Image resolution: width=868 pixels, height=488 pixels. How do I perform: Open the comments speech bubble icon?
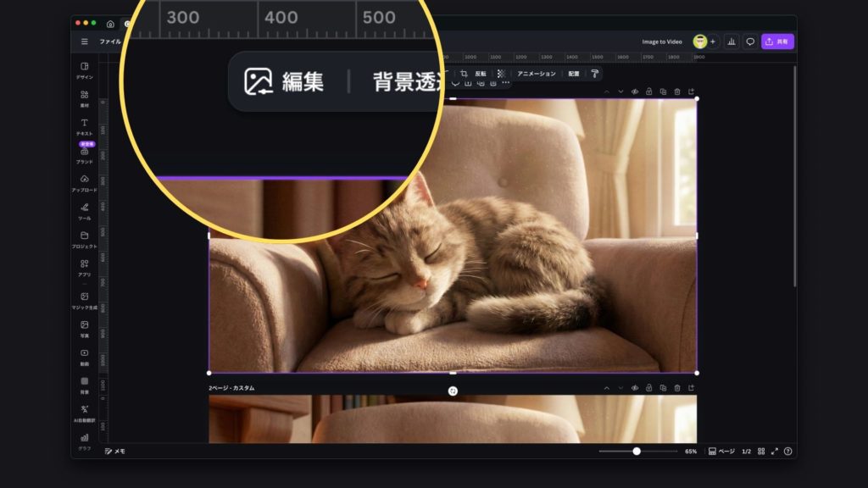pos(750,42)
